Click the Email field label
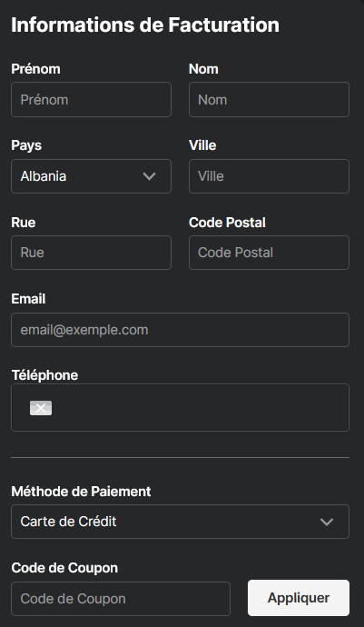This screenshot has height=627, width=364. tap(28, 299)
